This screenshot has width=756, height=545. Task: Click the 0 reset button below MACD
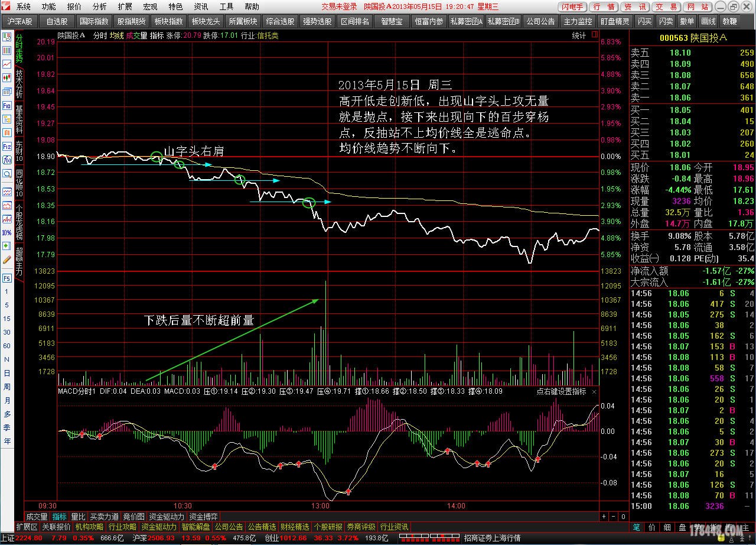click(x=623, y=517)
